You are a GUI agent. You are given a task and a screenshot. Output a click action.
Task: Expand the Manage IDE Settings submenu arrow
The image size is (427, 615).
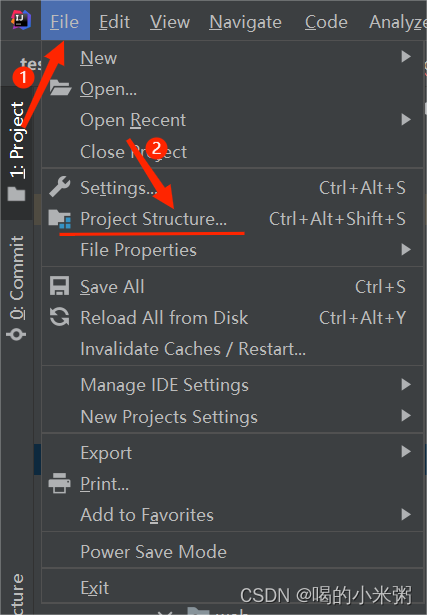pyautogui.click(x=406, y=384)
